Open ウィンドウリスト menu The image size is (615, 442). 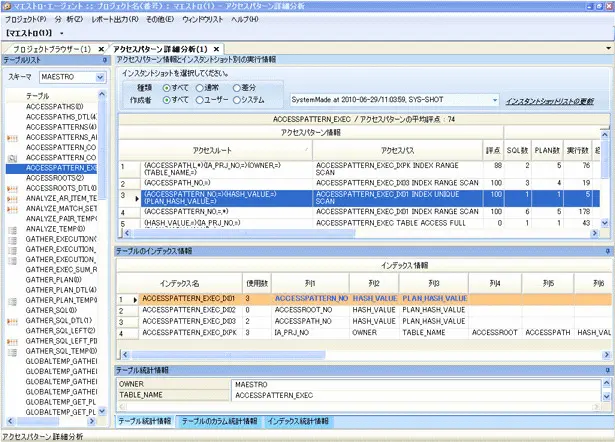pos(202,19)
